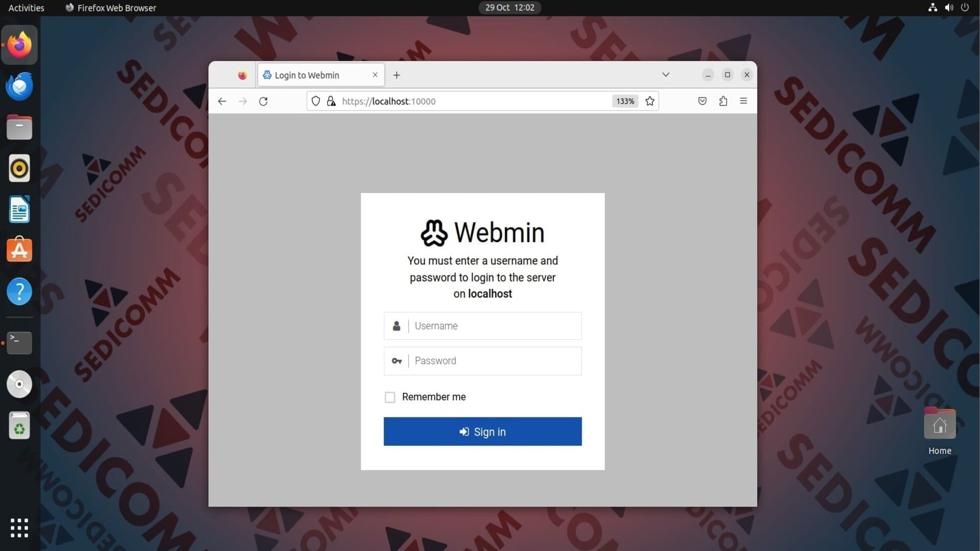Open the Terminal from the dock

[19, 343]
